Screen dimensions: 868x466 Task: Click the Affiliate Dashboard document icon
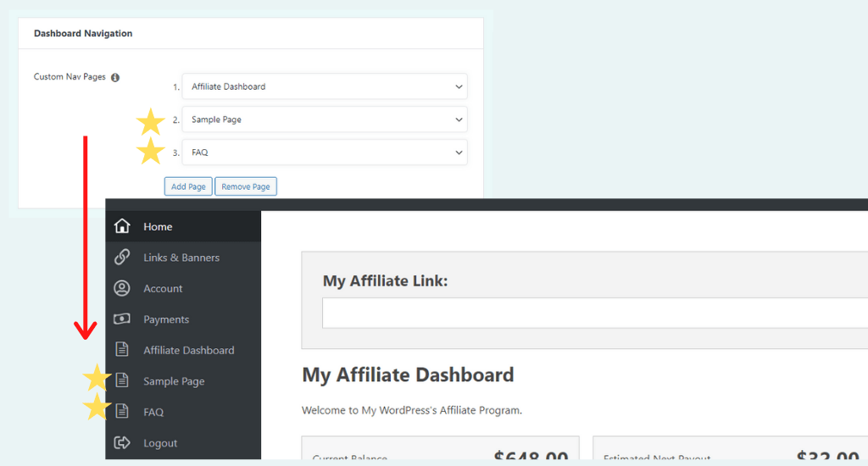tap(122, 349)
